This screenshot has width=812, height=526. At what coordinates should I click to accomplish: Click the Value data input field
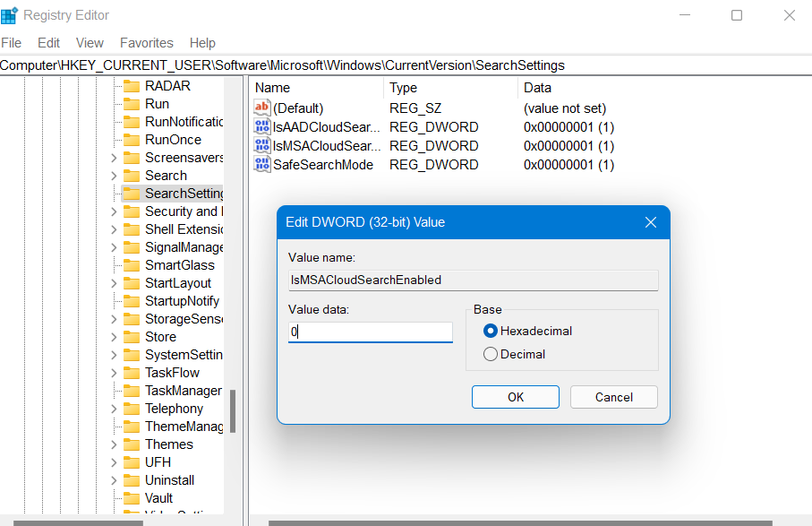point(371,332)
